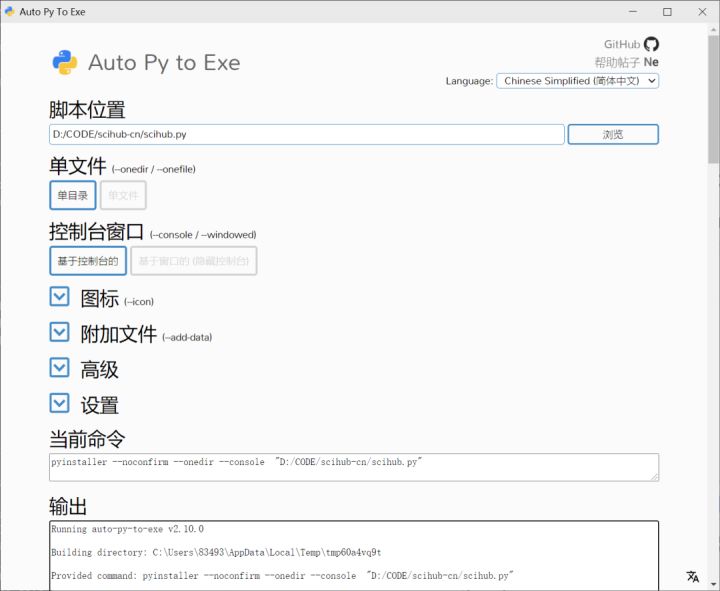Viewport: 720px width, 591px height.
Task: Select the 单文件 one-file option
Action: 123,195
